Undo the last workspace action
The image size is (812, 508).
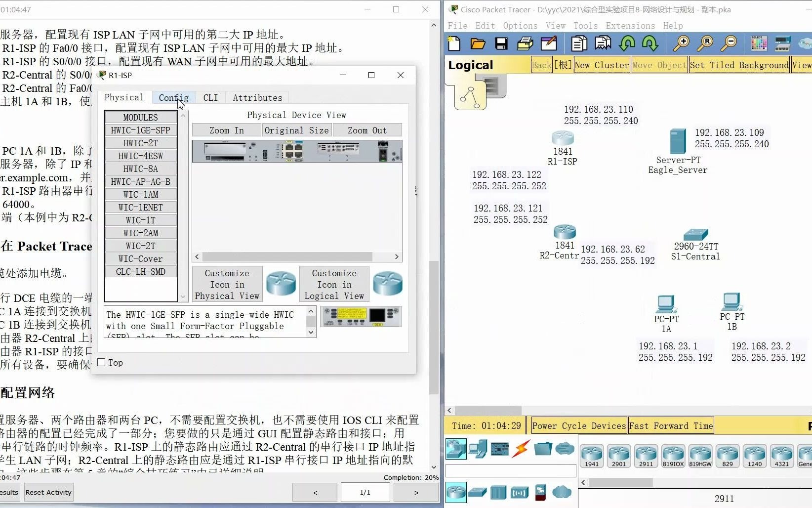(627, 43)
